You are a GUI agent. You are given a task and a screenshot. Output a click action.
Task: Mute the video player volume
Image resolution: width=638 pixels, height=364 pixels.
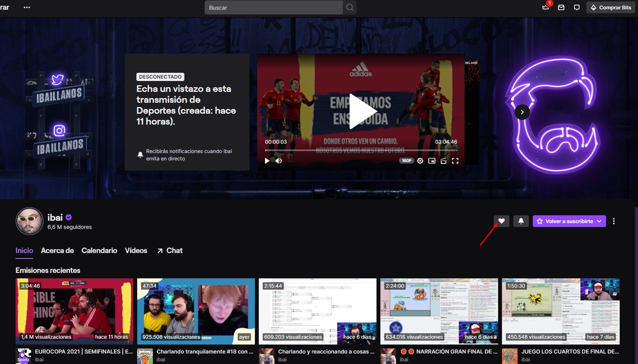click(x=279, y=161)
